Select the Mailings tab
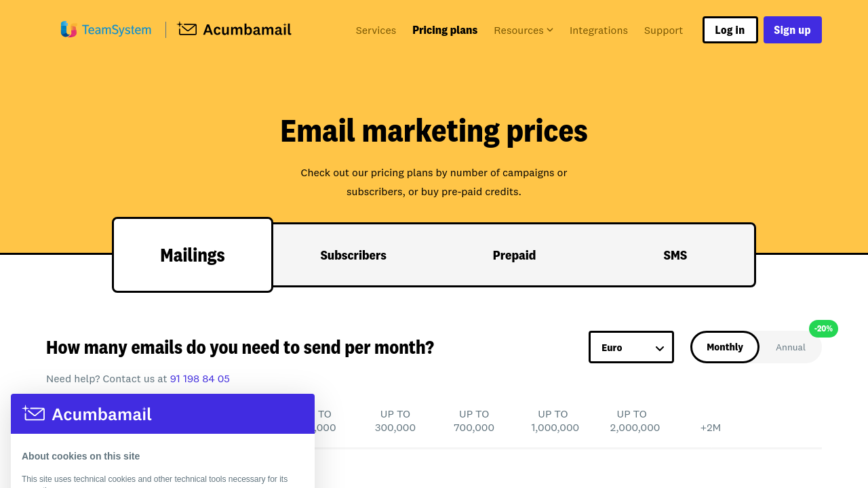868x488 pixels. coord(192,255)
